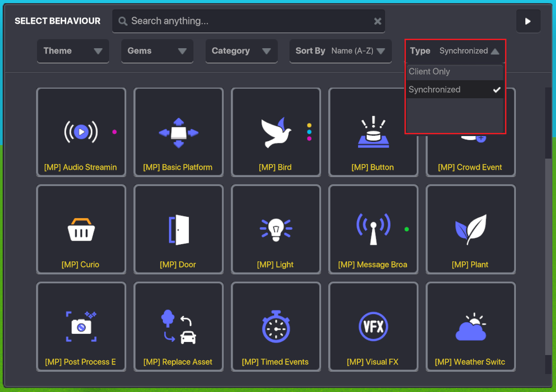Image resolution: width=556 pixels, height=392 pixels.
Task: Select the checked Synchronized type option
Action: pyautogui.click(x=454, y=90)
